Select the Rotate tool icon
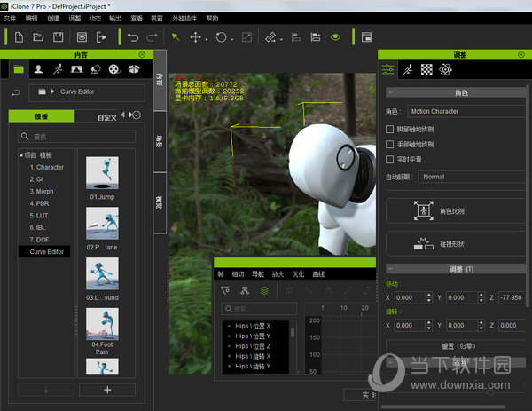 coord(221,37)
